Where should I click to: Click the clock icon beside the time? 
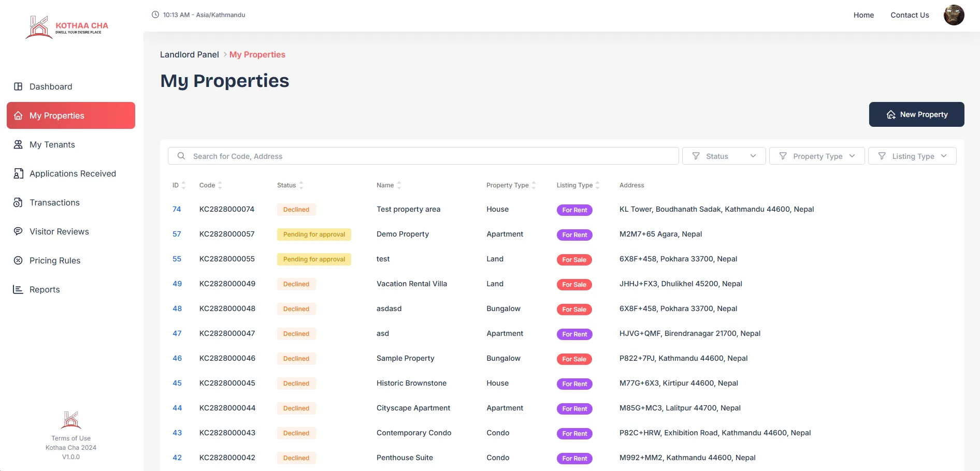(155, 14)
